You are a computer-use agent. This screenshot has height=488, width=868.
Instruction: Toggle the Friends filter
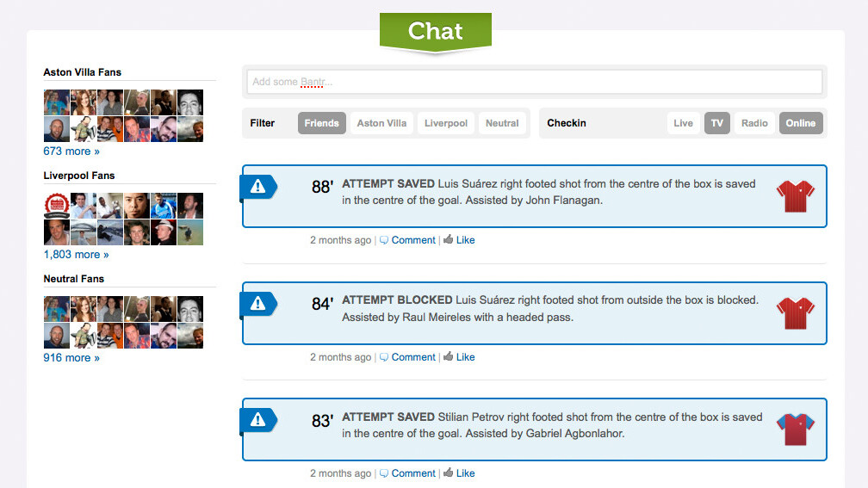pyautogui.click(x=321, y=123)
